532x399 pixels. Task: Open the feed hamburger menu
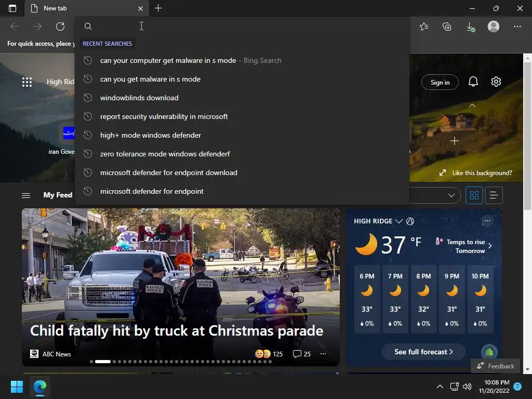26,195
